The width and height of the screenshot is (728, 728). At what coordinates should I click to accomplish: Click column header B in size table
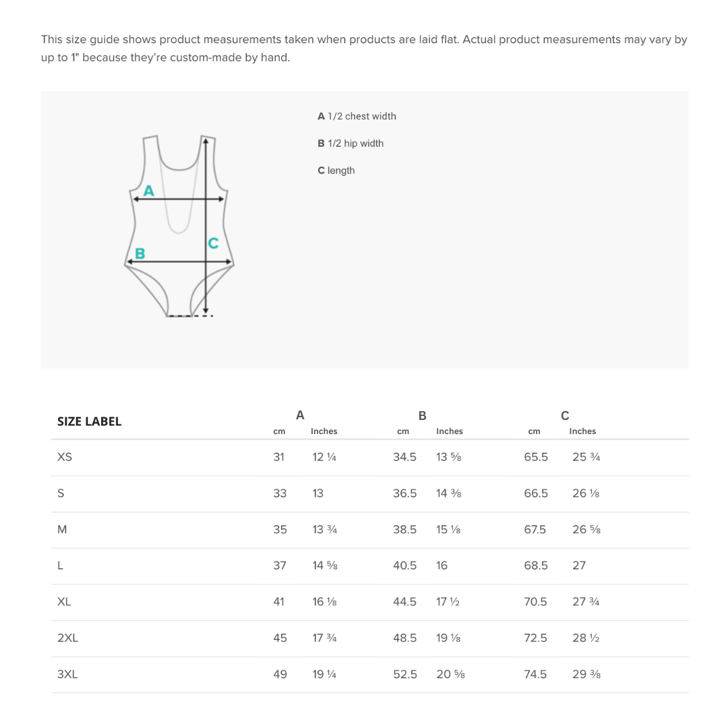click(423, 415)
